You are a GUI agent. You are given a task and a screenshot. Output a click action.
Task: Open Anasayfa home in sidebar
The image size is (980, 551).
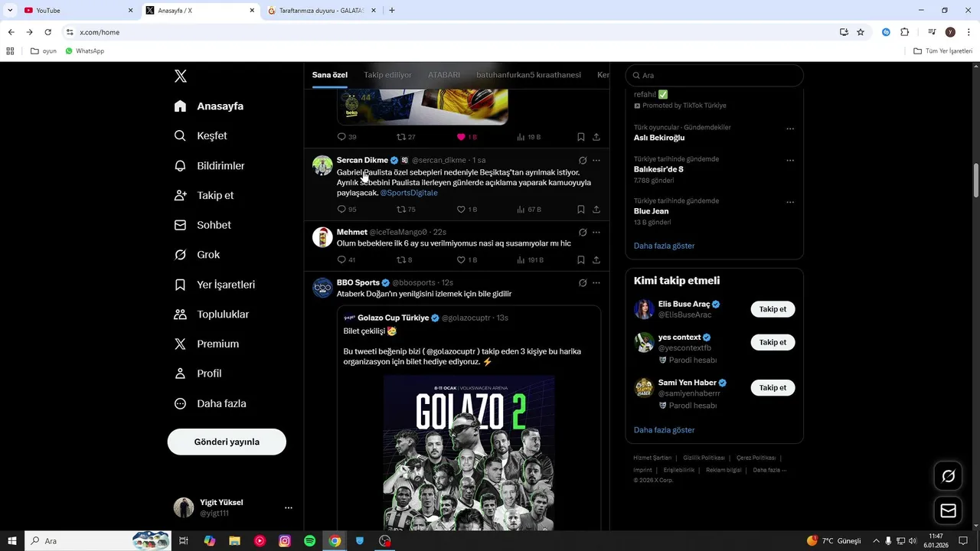tap(209, 106)
